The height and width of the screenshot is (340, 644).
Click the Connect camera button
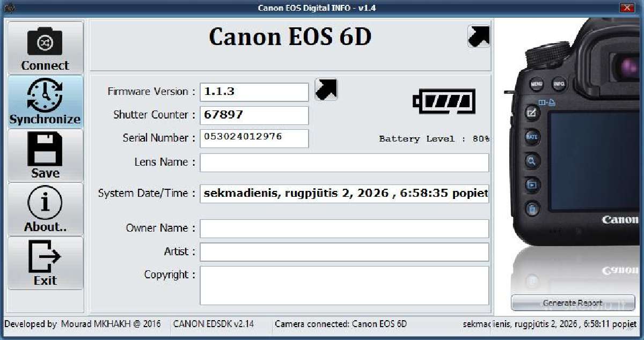(45, 48)
